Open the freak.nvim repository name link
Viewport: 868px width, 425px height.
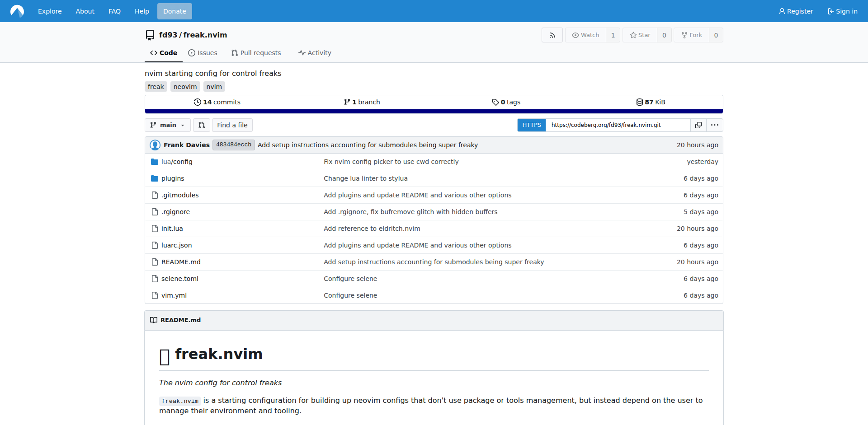point(205,35)
